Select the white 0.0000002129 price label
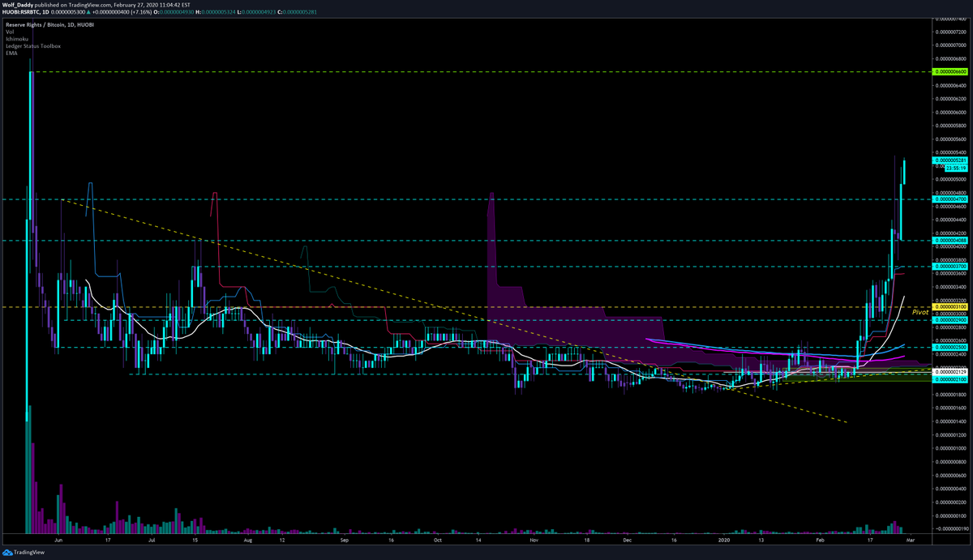 pos(950,372)
